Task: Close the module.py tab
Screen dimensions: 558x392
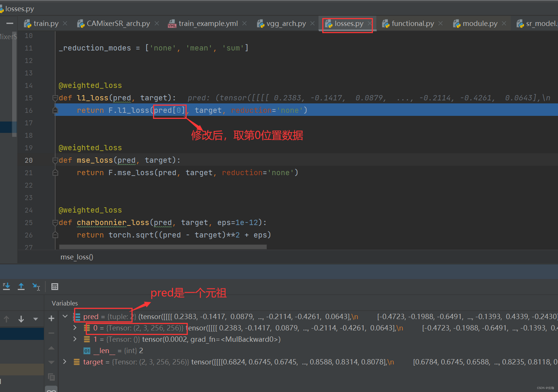Action: pos(504,23)
